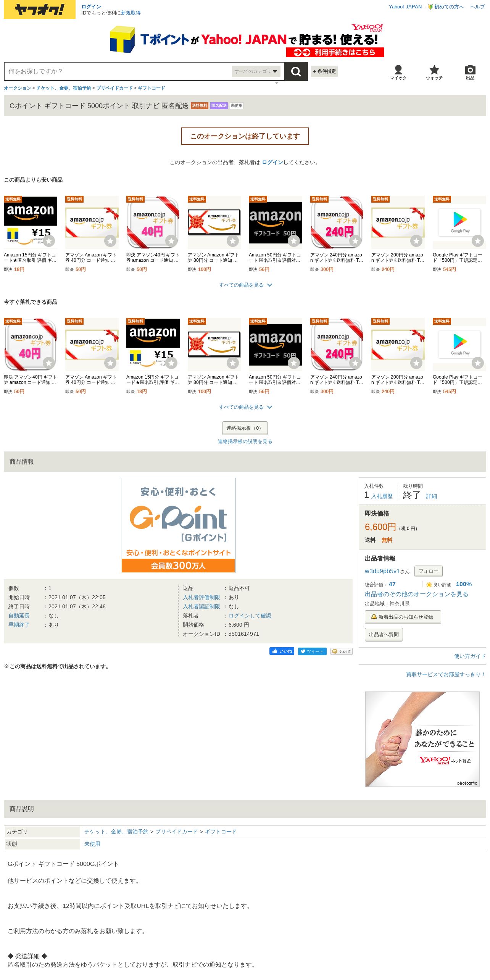Star the アマゾン 240円分 item in cheaper products row
Viewport: 490px width, 980px height.
(x=355, y=241)
